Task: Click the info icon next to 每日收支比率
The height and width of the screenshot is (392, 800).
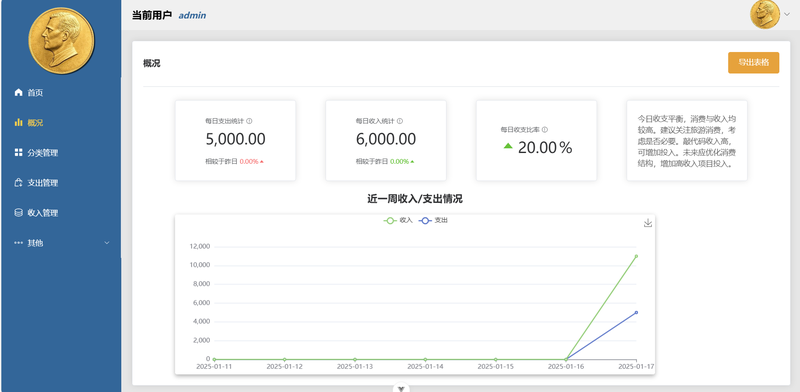Action: click(x=545, y=130)
